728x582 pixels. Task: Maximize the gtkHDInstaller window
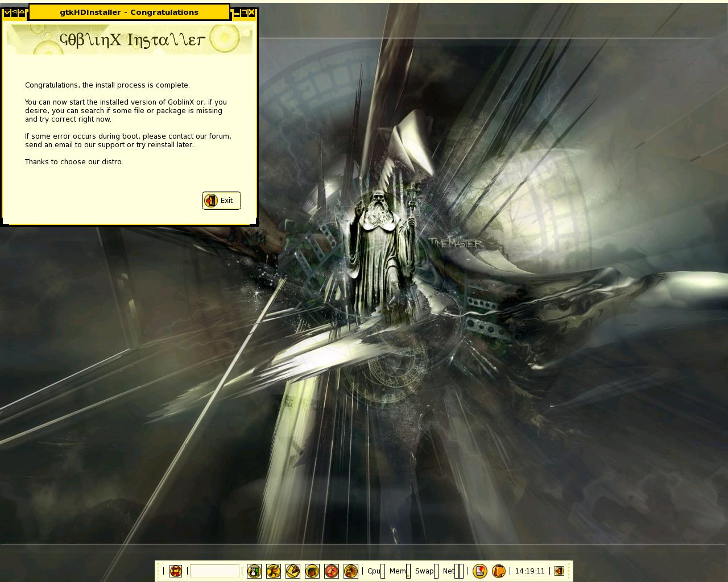coord(245,13)
